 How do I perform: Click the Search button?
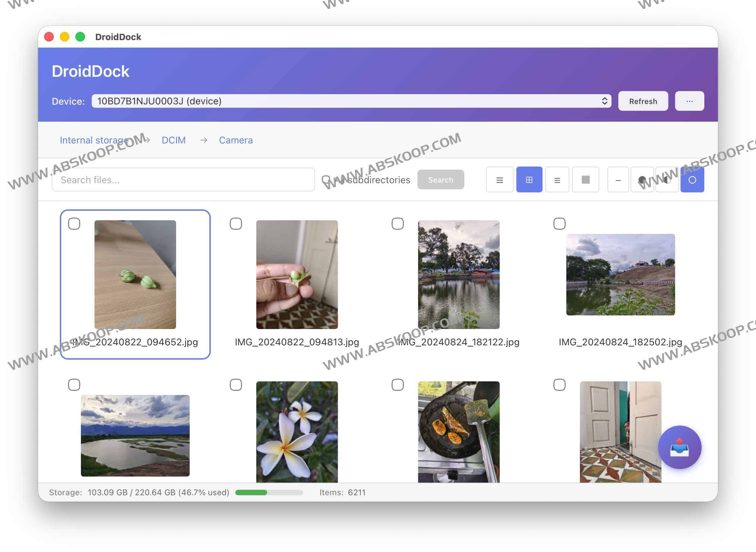441,179
